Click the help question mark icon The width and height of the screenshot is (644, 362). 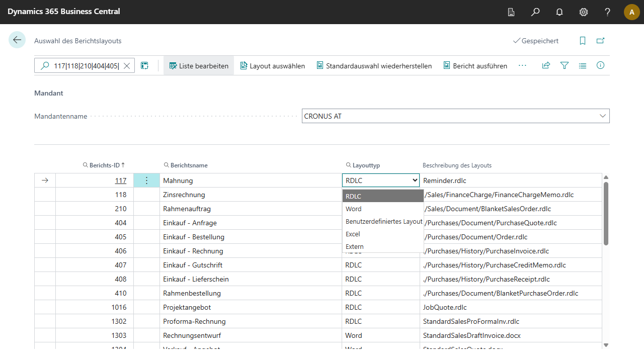pos(608,12)
